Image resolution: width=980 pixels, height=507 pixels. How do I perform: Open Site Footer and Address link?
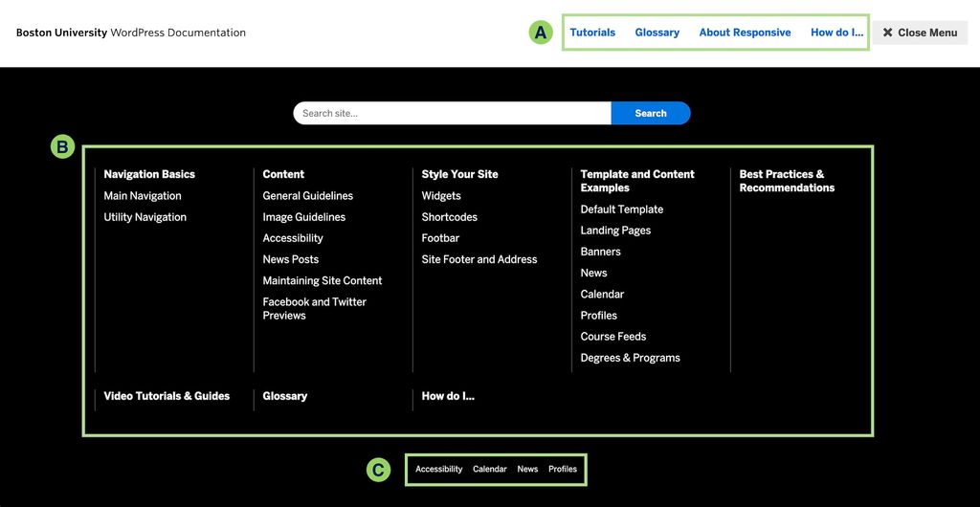click(x=479, y=259)
